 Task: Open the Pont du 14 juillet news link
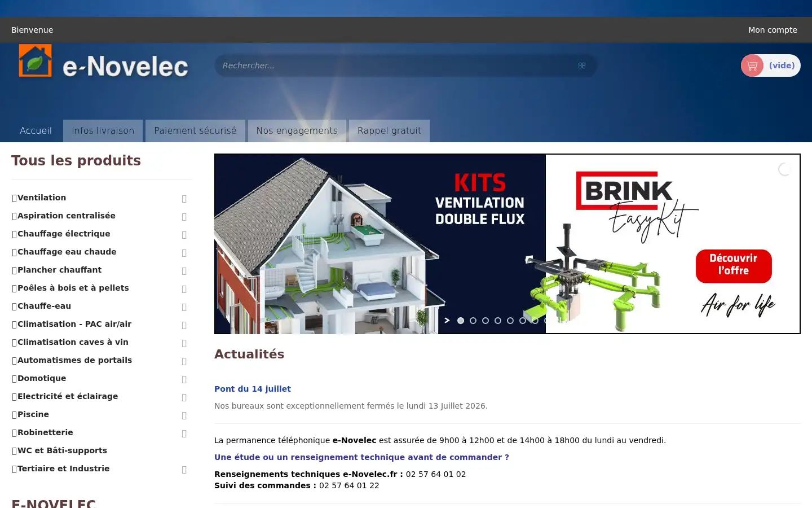tap(253, 389)
